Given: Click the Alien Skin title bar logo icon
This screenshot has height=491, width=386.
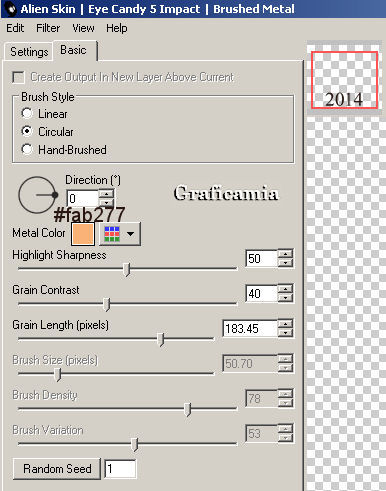Looking at the screenshot, I should click(x=11, y=9).
